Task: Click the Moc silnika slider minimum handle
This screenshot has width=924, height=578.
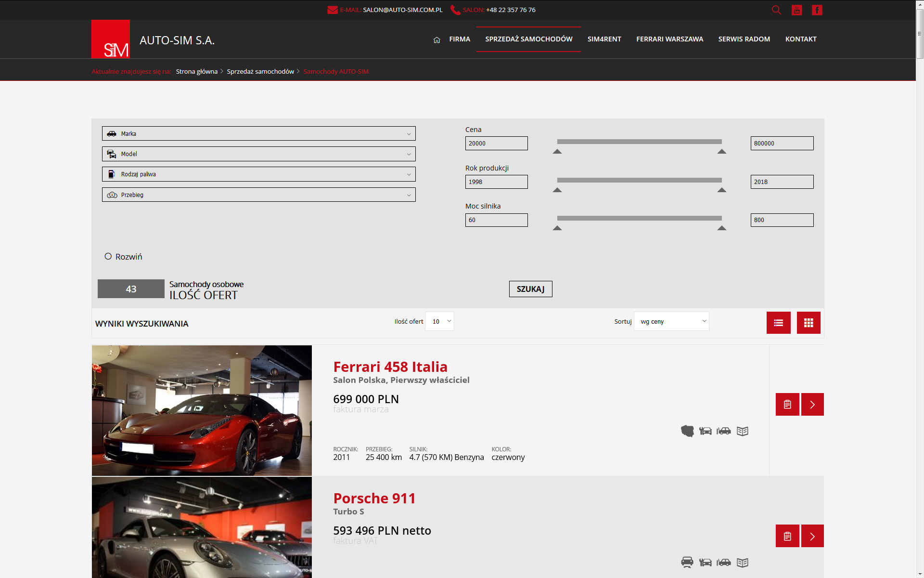Action: (557, 228)
